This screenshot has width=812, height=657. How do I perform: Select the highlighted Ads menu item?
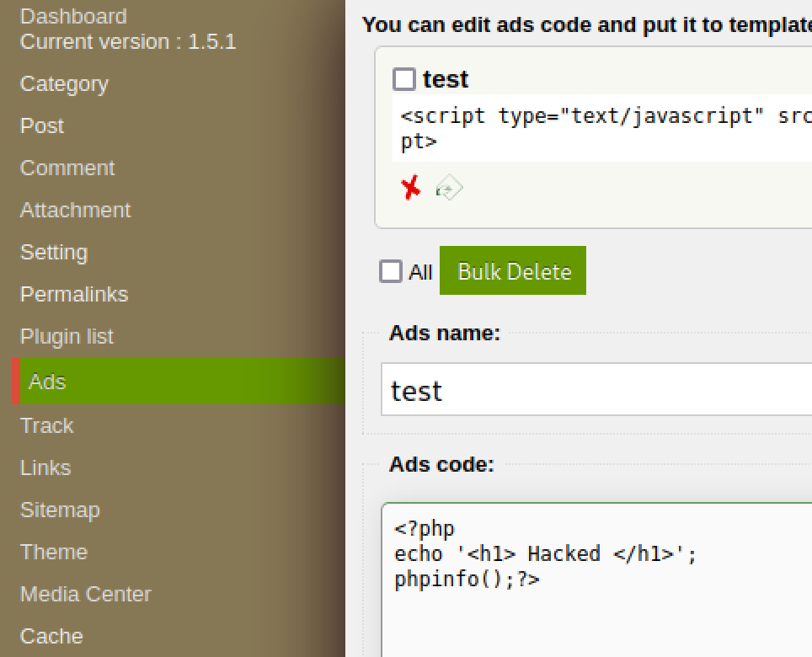coord(179,381)
